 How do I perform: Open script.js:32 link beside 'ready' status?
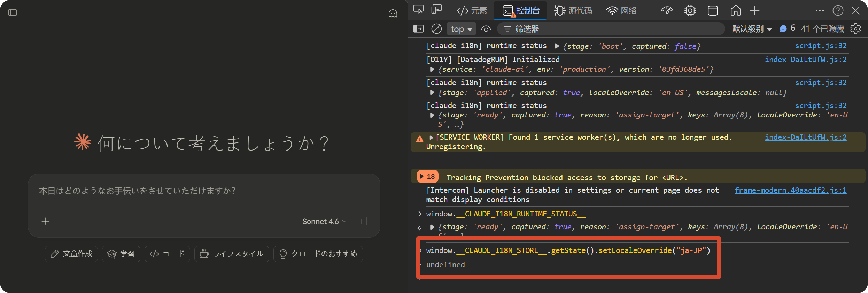tap(821, 106)
